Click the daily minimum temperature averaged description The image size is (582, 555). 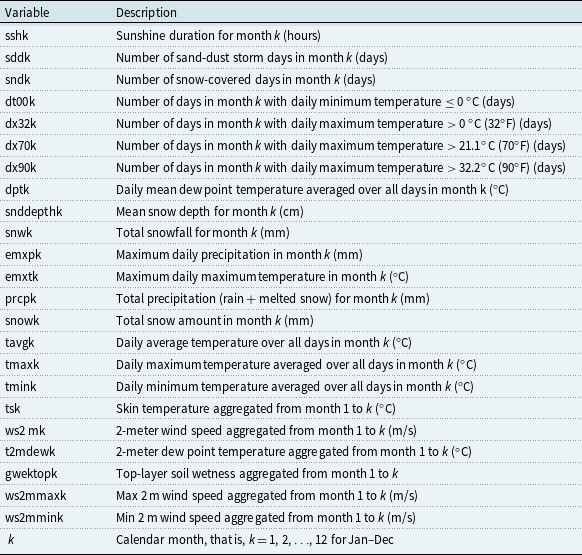pyautogui.click(x=295, y=386)
